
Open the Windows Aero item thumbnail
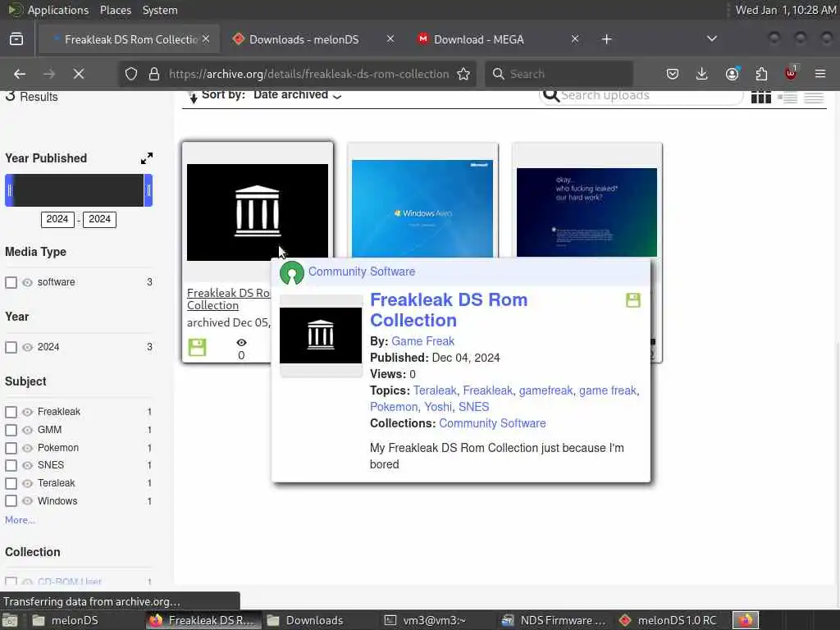point(422,209)
